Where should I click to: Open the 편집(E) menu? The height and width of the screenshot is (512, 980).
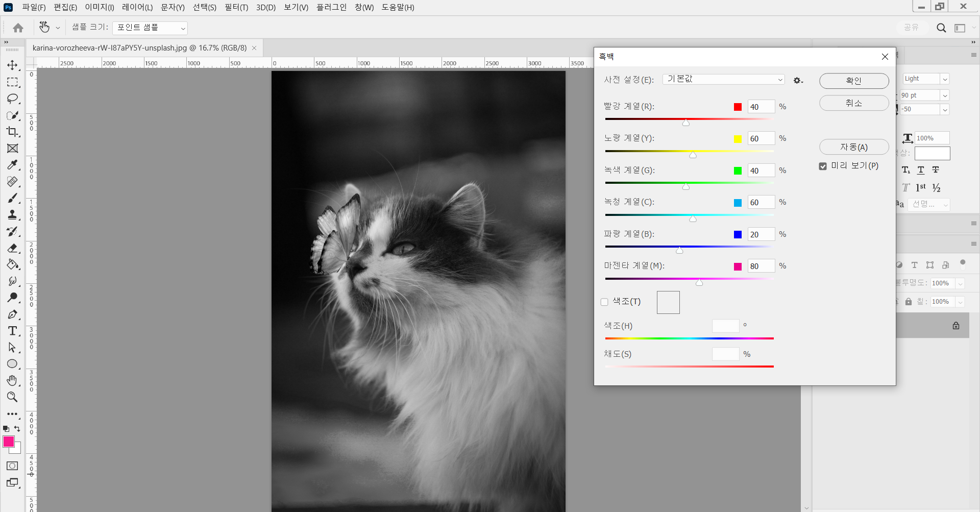65,7
